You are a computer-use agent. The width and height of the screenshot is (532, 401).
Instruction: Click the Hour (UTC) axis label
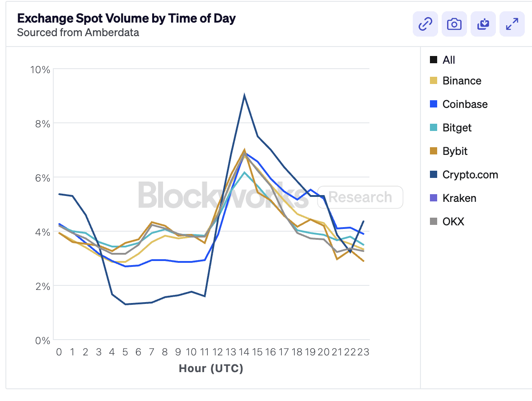(x=211, y=368)
